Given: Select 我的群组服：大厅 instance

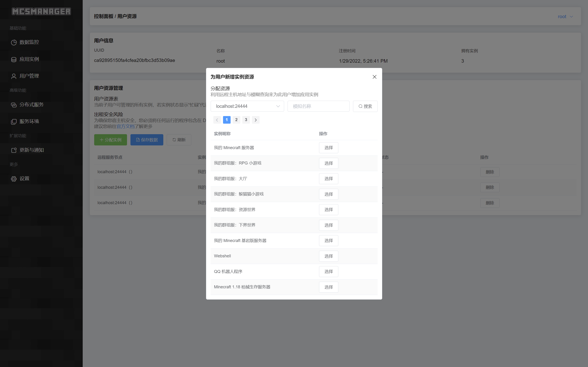Looking at the screenshot, I should (x=328, y=179).
